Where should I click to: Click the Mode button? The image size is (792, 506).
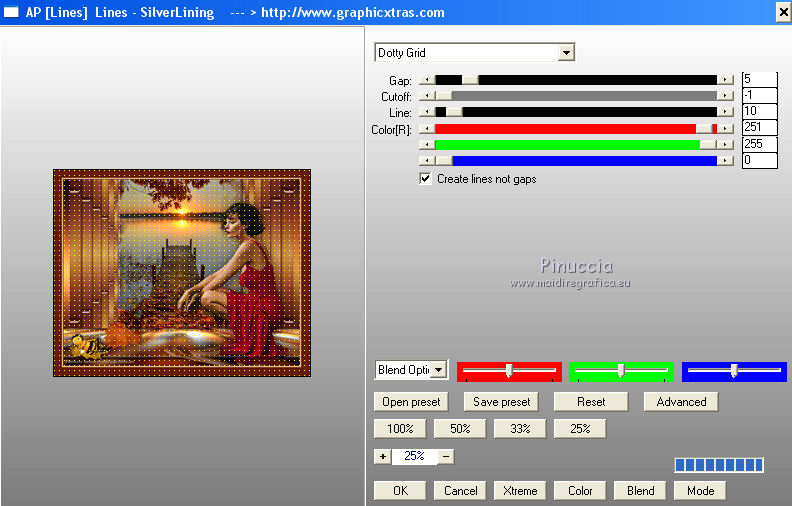point(700,491)
